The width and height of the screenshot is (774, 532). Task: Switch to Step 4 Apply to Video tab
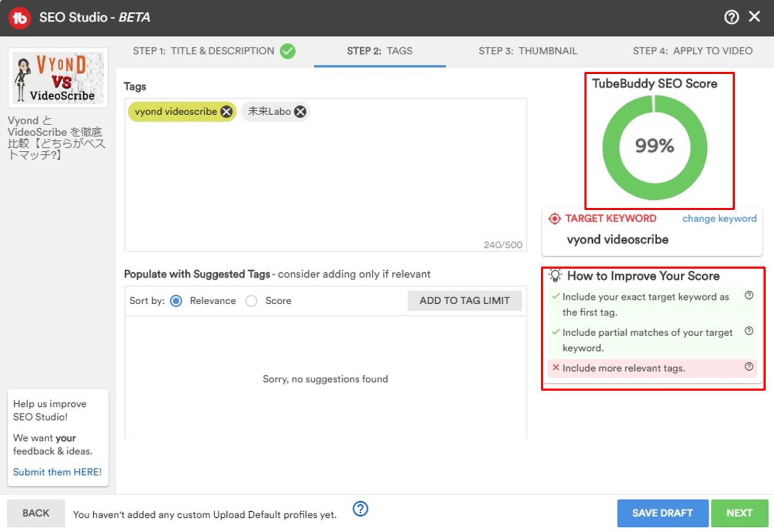[x=693, y=51]
